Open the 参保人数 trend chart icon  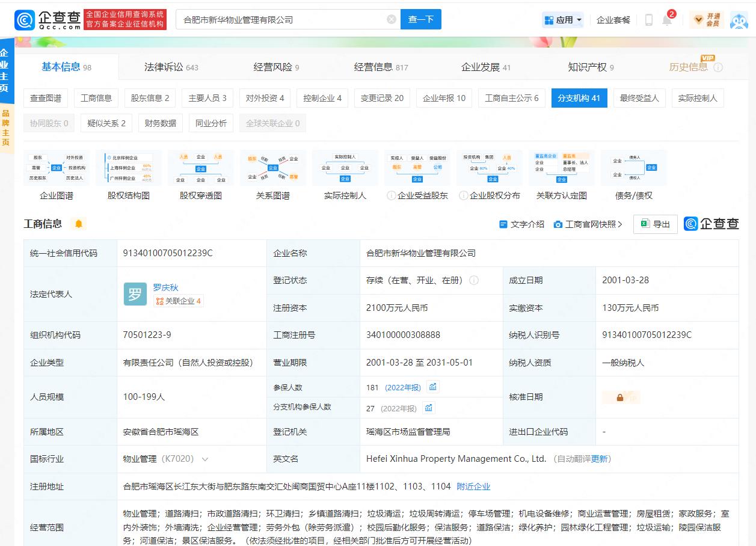click(433, 387)
